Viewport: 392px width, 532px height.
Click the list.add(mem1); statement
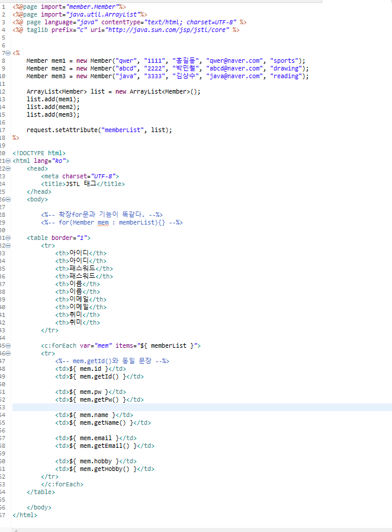(53, 100)
